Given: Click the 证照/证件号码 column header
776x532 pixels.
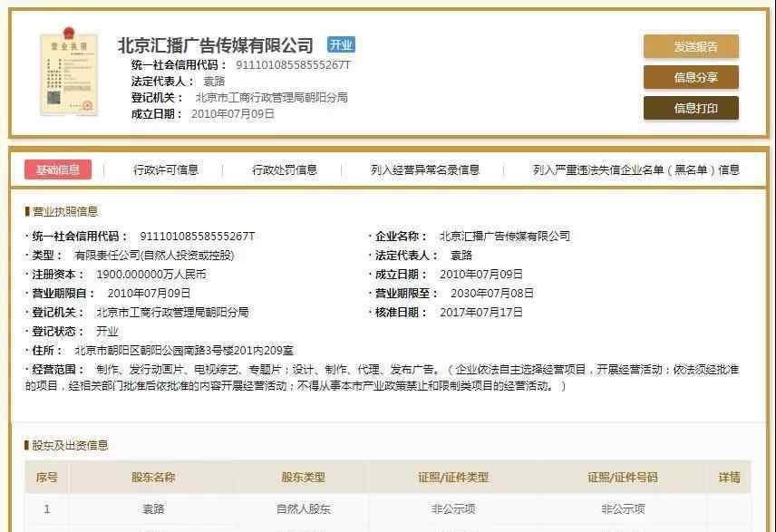Looking at the screenshot, I should 623,477.
